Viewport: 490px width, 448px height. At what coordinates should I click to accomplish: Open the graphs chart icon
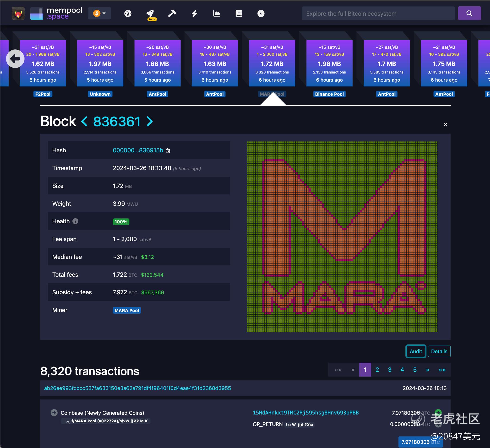point(216,14)
